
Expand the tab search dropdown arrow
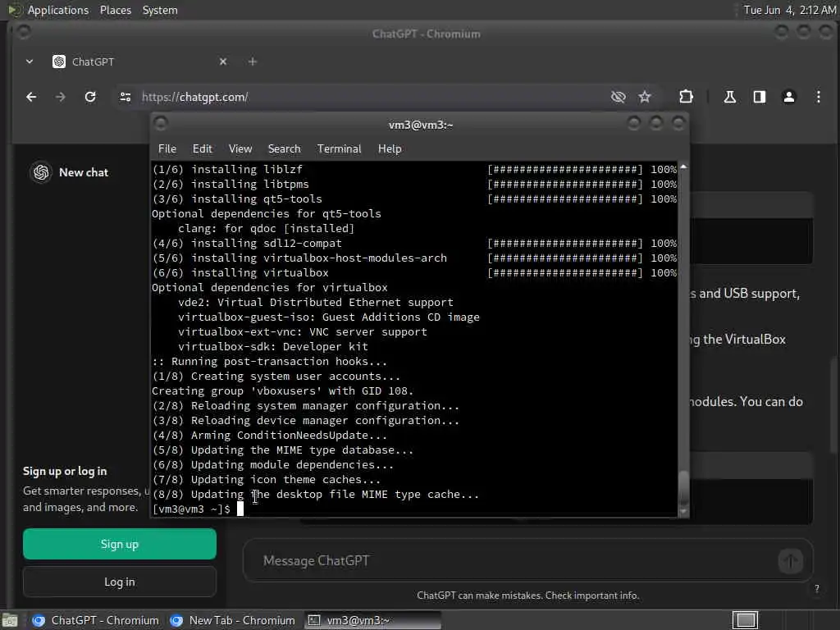click(30, 62)
